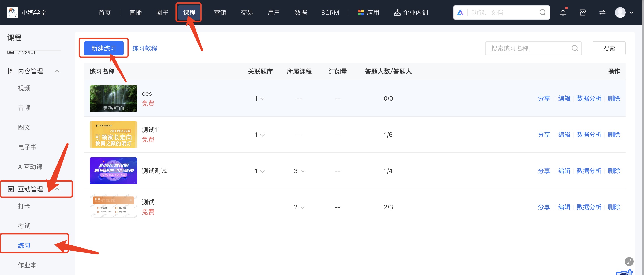
Task: Click the 互动管理 sidebar section icon
Action: (10, 189)
